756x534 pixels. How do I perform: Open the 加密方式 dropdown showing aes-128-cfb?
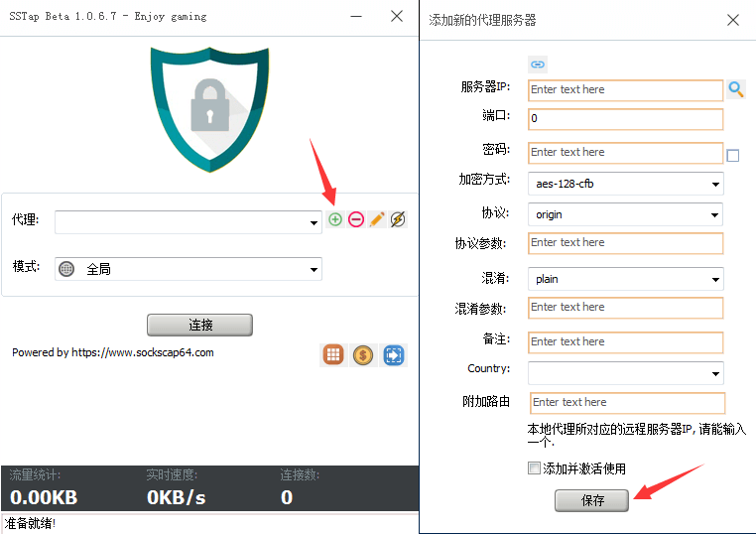coord(626,184)
